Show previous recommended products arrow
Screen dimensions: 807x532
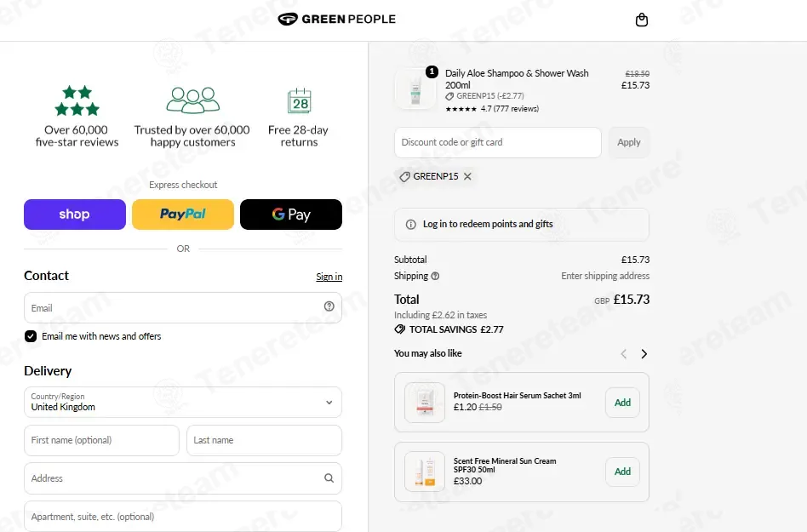tap(624, 354)
